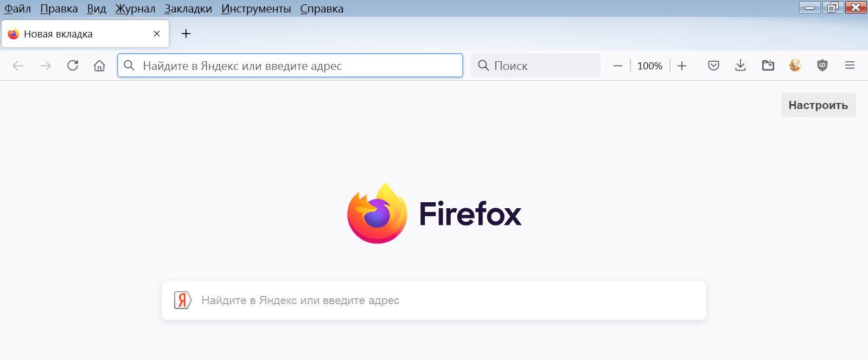Screen dimensions: 868x360
Task: Click the Firefox logo on the page
Action: (434, 213)
